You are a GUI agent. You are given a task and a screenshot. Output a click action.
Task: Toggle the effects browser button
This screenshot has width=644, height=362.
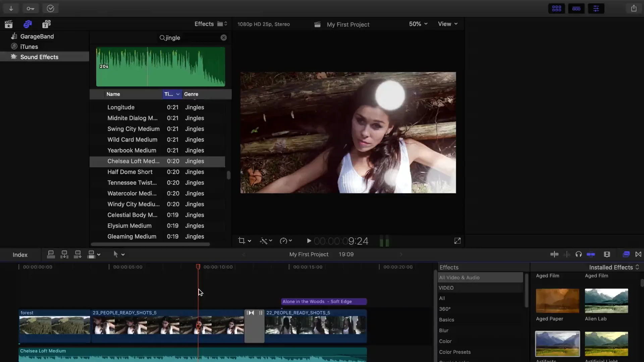click(x=626, y=254)
